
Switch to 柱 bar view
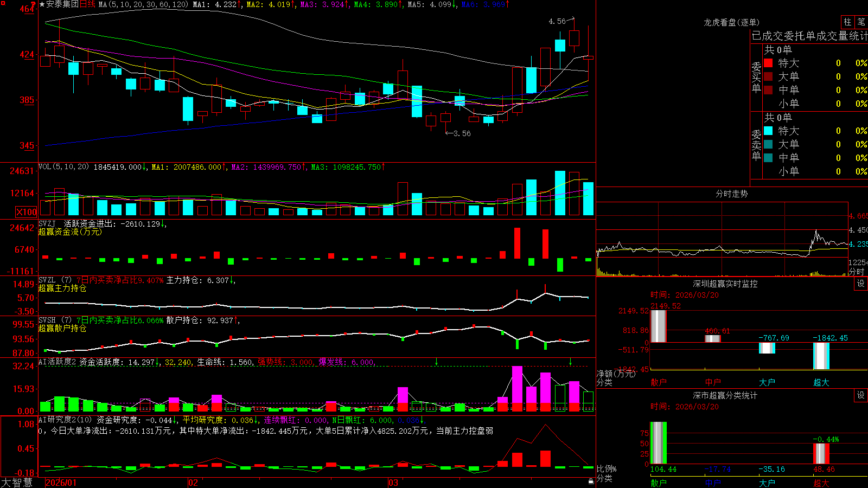click(847, 22)
